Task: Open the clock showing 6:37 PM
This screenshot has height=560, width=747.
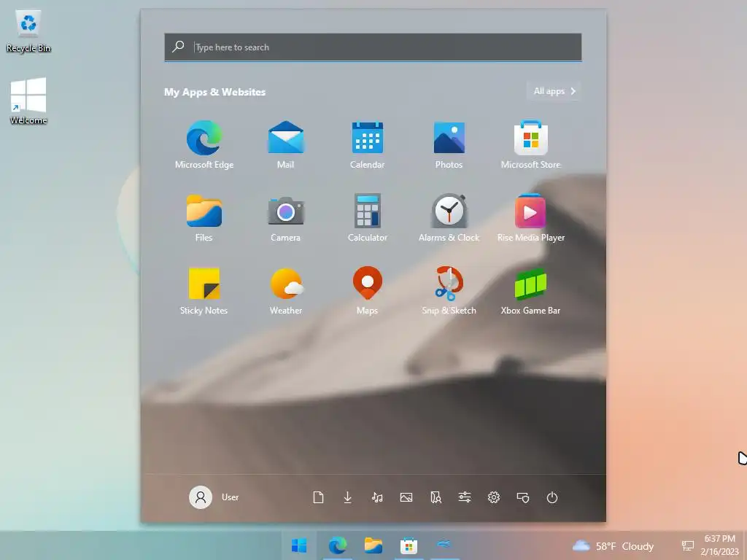Action: tap(720, 545)
